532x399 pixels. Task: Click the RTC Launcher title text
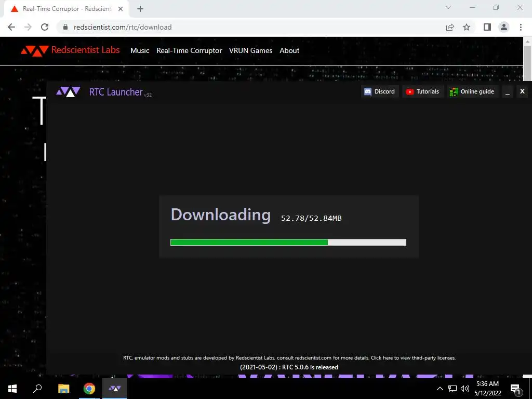[x=116, y=92]
